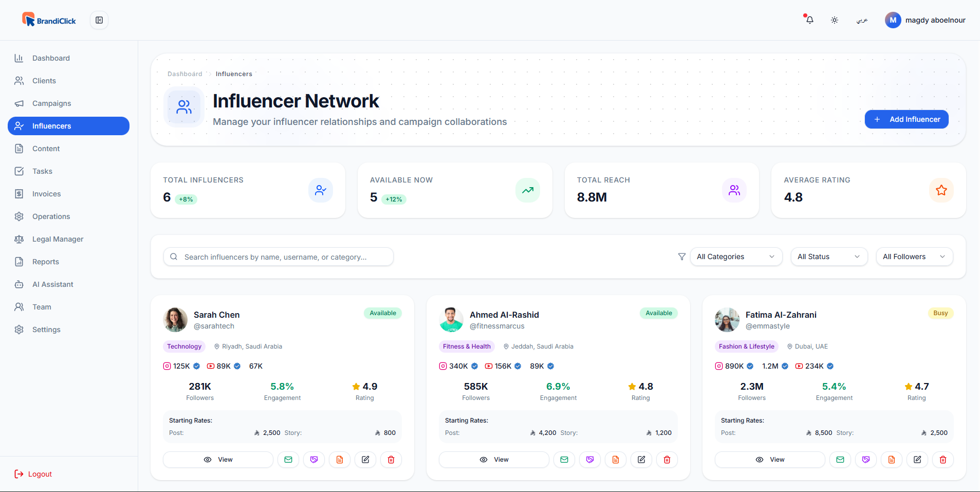View Ahmed Al-Rashid's profile

click(x=493, y=460)
